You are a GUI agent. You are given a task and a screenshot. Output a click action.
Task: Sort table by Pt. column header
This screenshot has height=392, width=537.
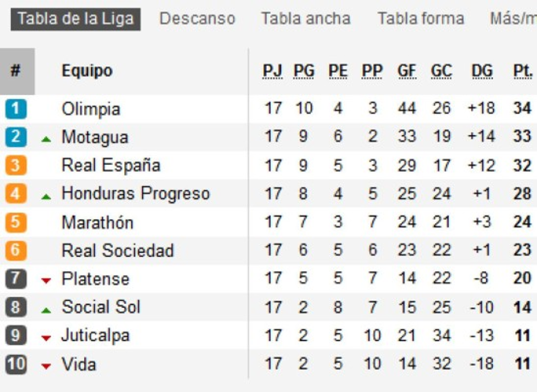point(523,71)
